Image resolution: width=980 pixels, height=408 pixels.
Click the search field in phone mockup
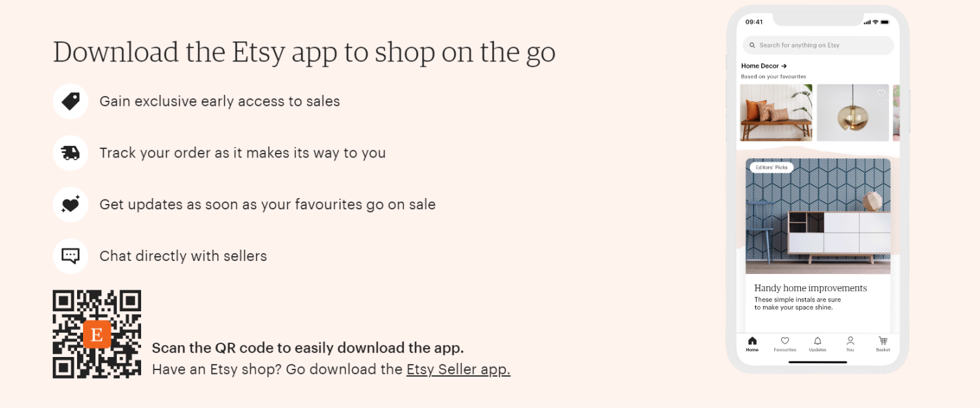coord(818,45)
